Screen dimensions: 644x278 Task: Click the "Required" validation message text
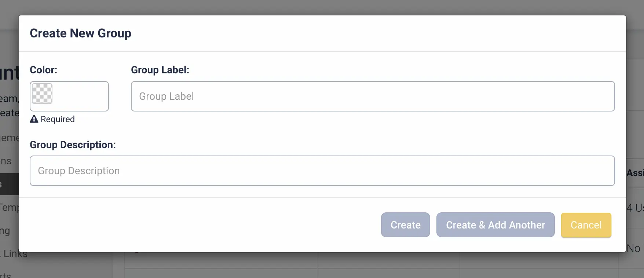(58, 119)
